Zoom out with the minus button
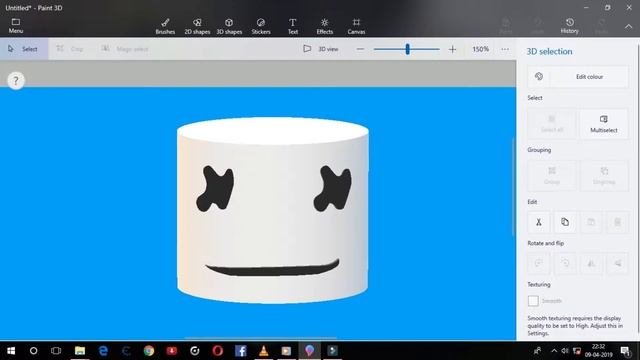The image size is (640, 360). [360, 49]
